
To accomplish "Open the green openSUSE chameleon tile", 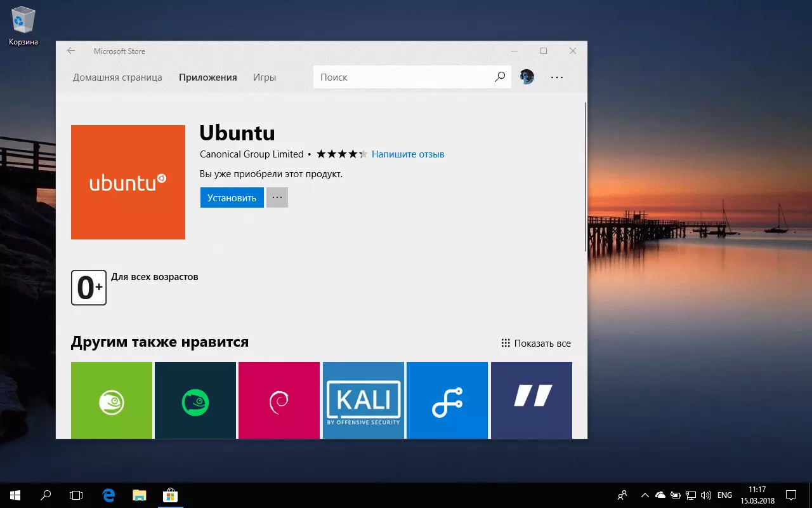I will [112, 400].
